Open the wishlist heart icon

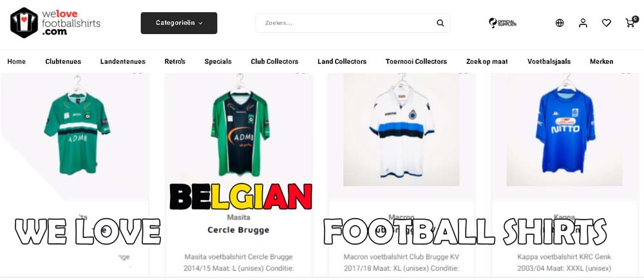(606, 23)
